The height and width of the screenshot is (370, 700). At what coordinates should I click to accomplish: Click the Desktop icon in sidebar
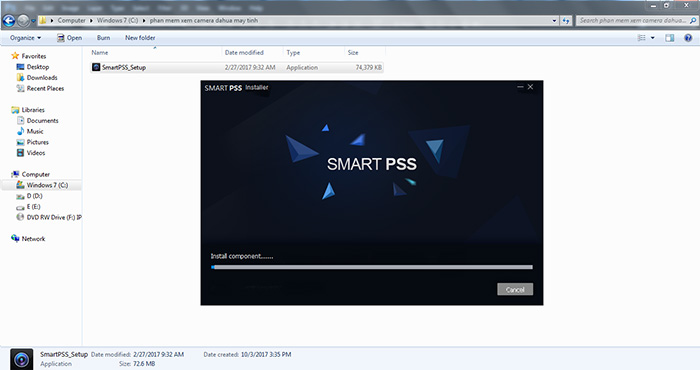[x=20, y=67]
